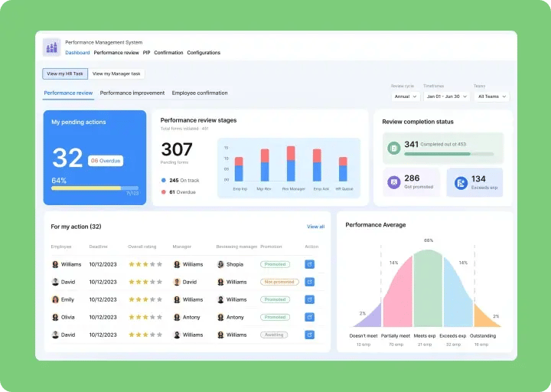Click the View all link

point(315,227)
